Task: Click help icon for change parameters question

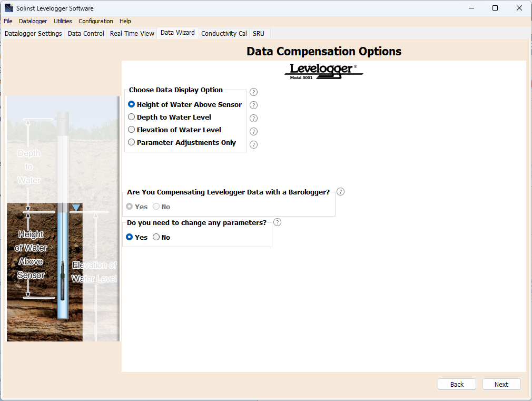Action: (x=278, y=222)
